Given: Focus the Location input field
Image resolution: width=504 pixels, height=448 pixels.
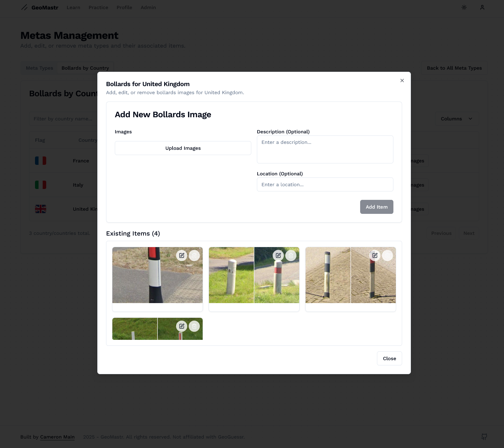Looking at the screenshot, I should (325, 184).
